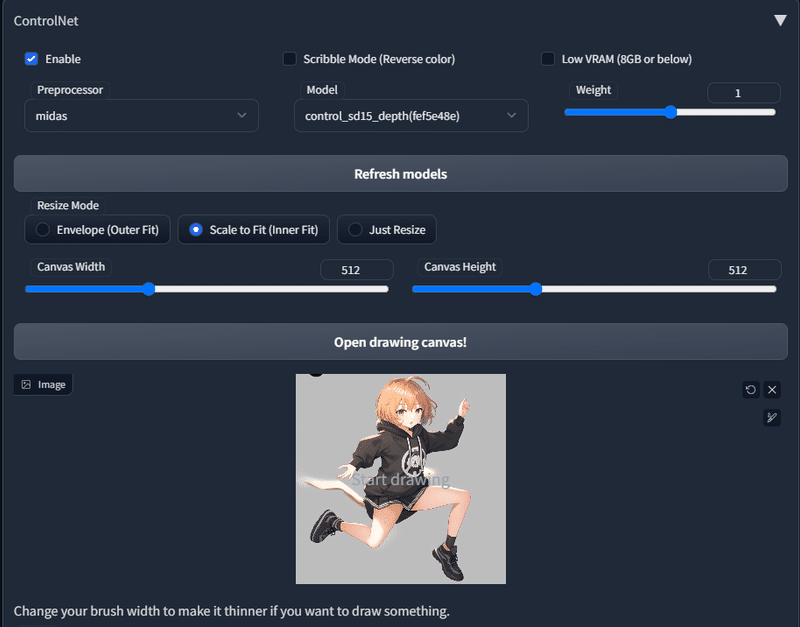Click the Weight value input showing 1
800x627 pixels.
[x=743, y=91]
